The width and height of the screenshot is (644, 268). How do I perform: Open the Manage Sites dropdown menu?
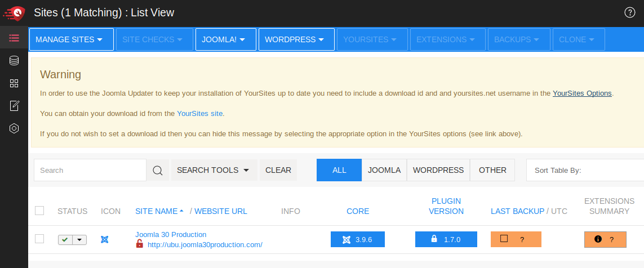coord(71,39)
